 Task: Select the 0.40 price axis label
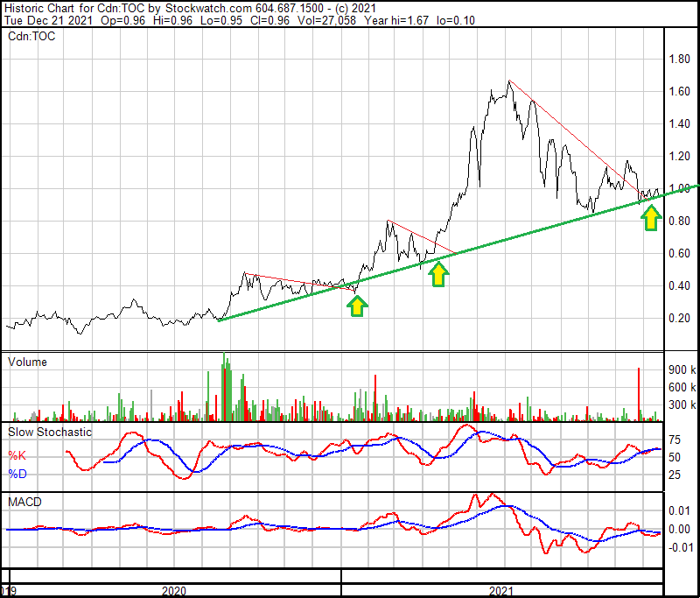point(679,285)
